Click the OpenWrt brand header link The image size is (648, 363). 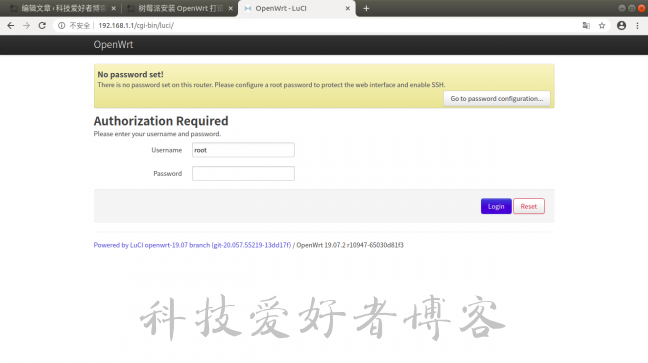(113, 45)
